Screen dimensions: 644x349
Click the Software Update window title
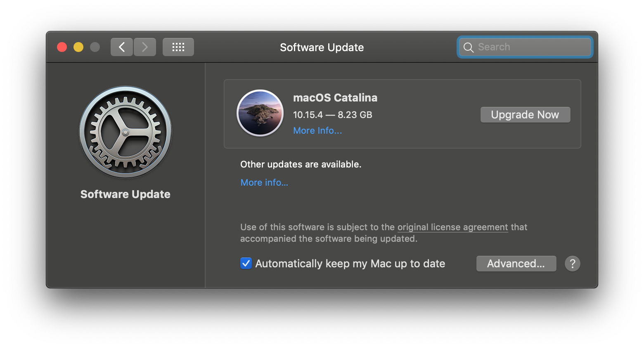point(322,47)
